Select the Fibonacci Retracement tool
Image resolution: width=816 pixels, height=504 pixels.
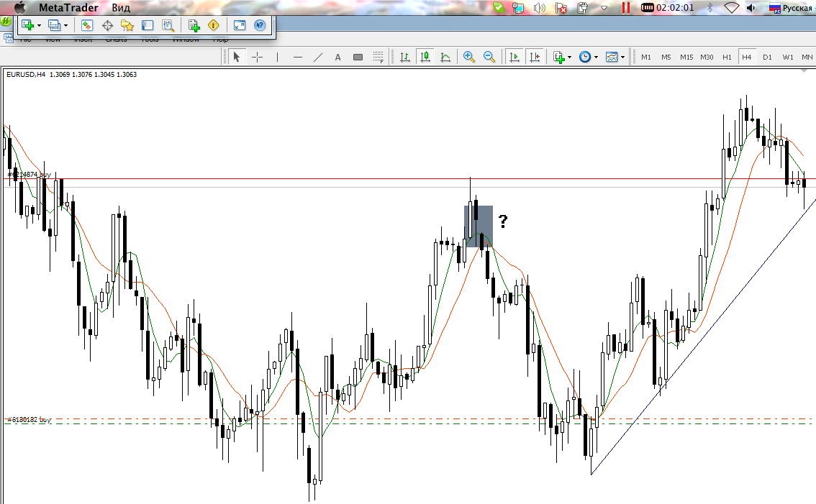378,57
